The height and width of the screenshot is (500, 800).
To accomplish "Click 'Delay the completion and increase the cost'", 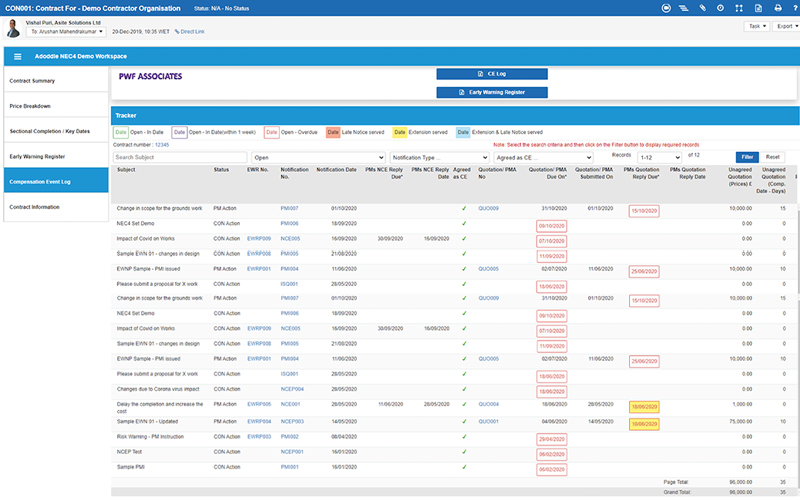I will pyautogui.click(x=160, y=407).
